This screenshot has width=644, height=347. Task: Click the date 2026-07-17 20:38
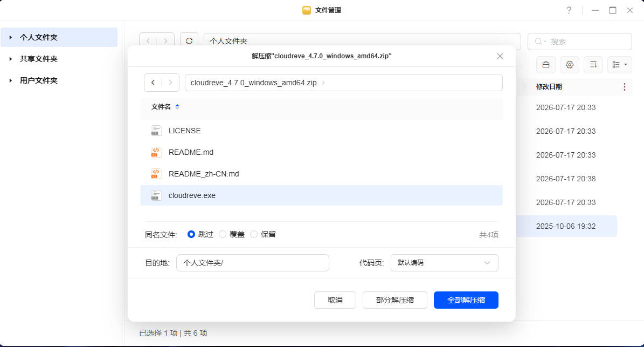click(x=565, y=179)
